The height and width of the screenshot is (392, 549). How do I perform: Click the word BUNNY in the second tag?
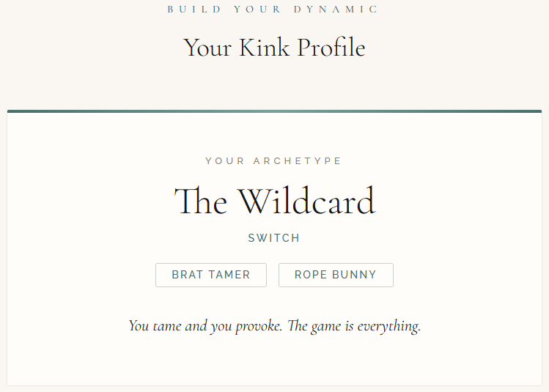(355, 275)
